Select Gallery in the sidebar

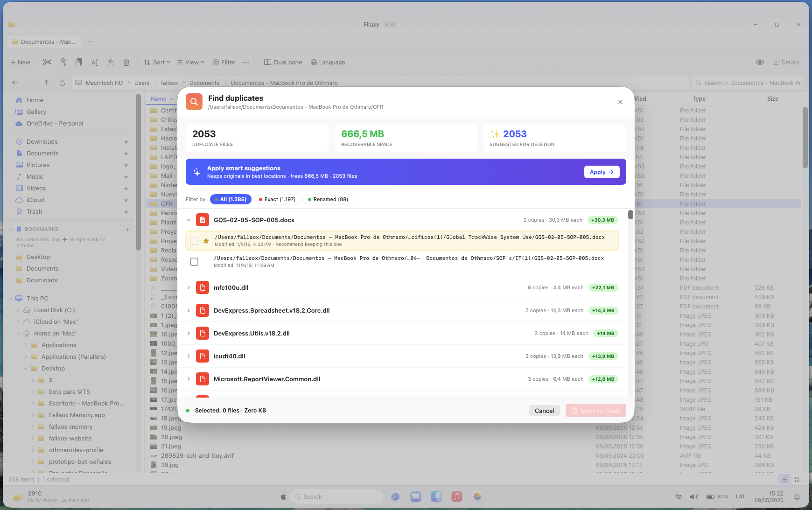point(36,112)
